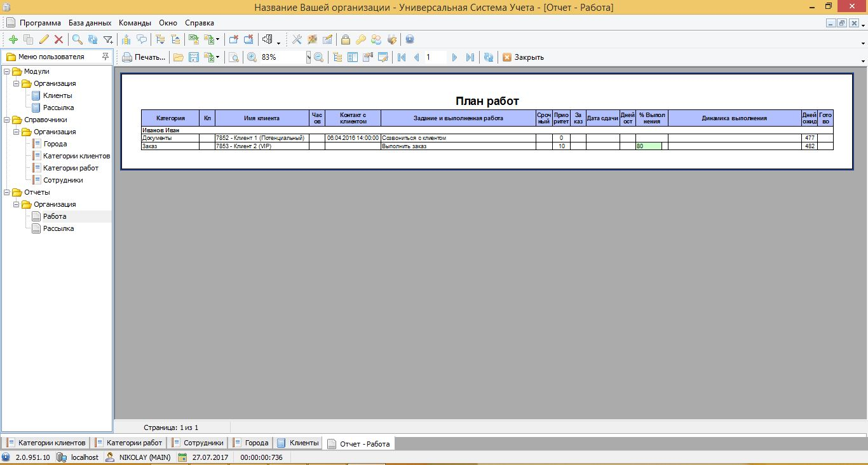
Task: Collapse the Модули tree node
Action: coord(6,71)
